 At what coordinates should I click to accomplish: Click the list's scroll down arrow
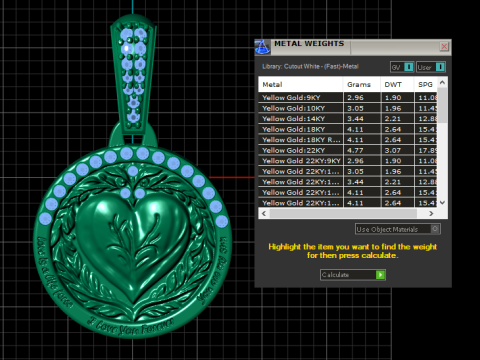(442, 202)
